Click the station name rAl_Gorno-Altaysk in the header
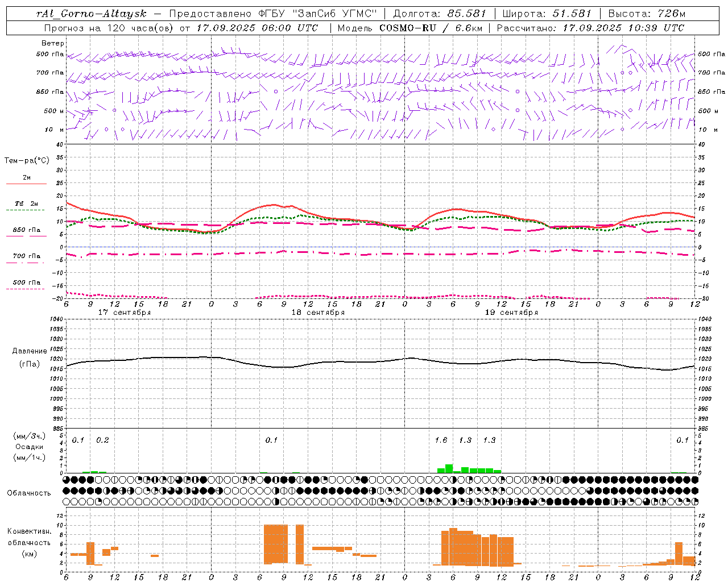This screenshot has width=728, height=582. click(92, 14)
